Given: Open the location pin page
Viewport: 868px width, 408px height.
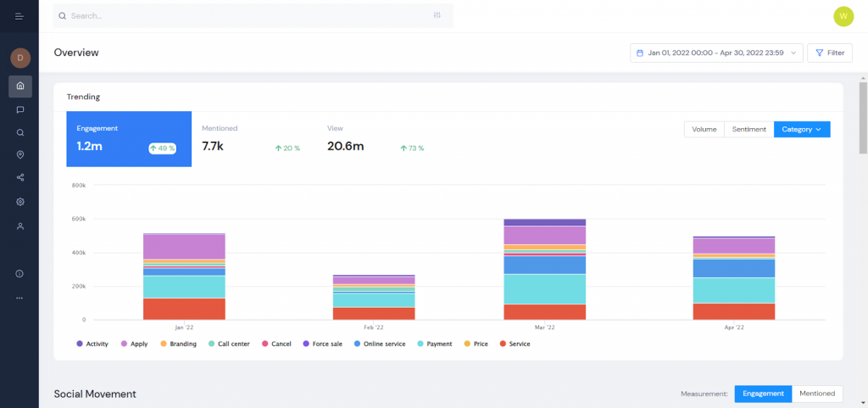Looking at the screenshot, I should [20, 155].
